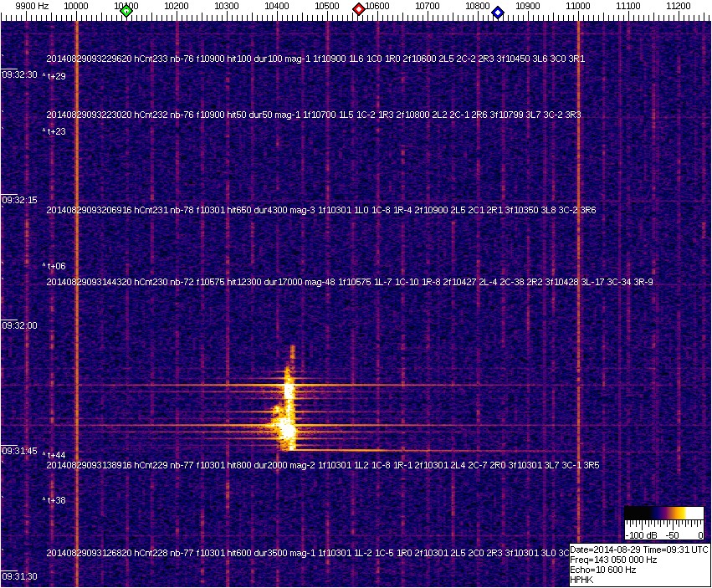
Task: Click the hCnt230 log entry with mag-48
Action: pos(349,283)
